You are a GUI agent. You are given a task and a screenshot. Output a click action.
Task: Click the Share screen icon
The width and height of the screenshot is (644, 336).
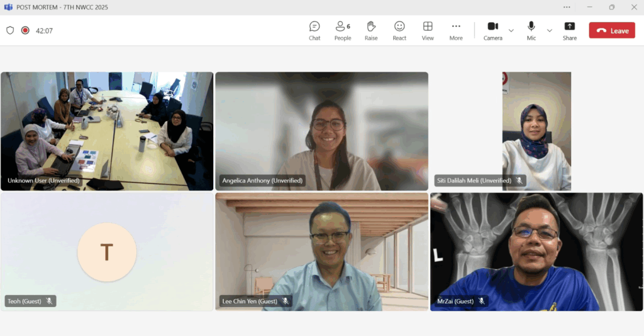coord(569,30)
